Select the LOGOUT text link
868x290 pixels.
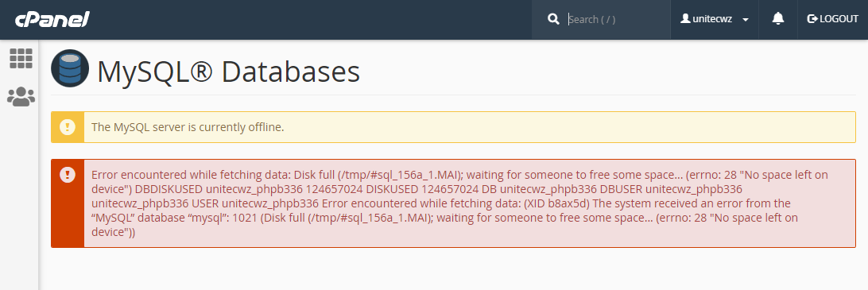(x=839, y=19)
